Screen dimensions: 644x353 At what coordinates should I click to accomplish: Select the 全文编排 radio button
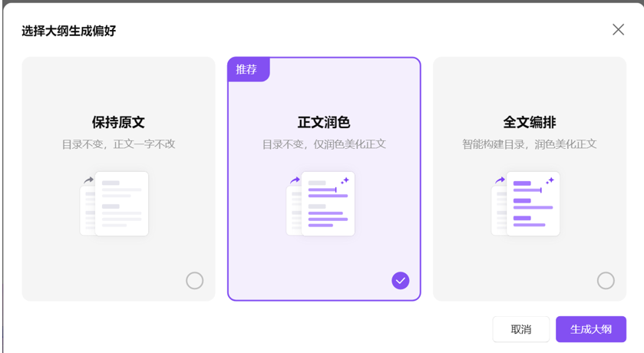(606, 281)
